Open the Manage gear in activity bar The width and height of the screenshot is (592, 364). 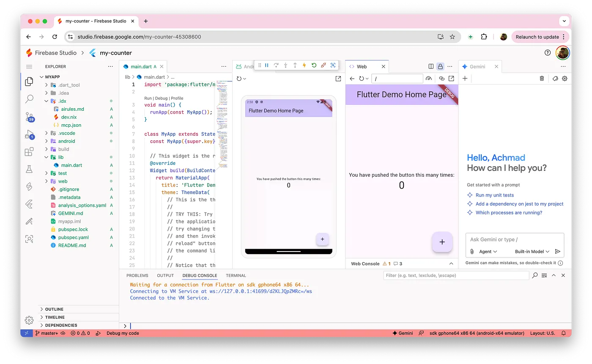[29, 320]
